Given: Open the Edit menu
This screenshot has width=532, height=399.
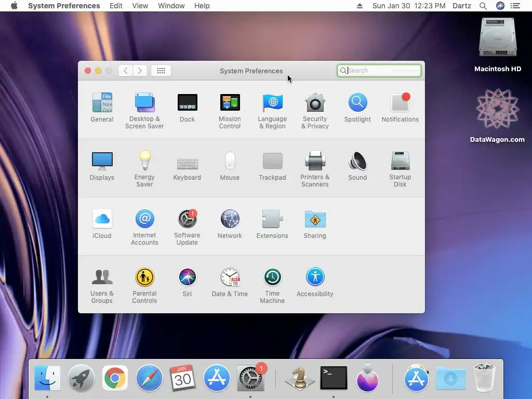Looking at the screenshot, I should click(x=116, y=6).
